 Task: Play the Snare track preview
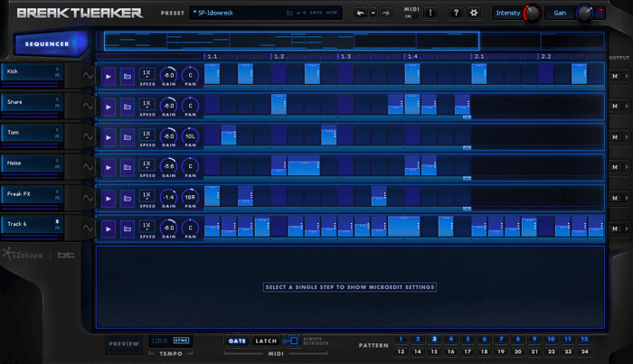click(109, 107)
